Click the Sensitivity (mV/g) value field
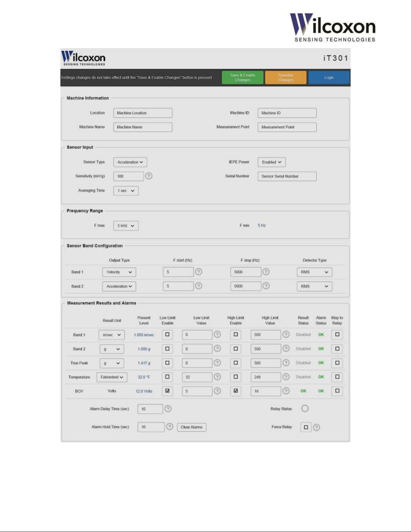This screenshot has width=411, height=532. [x=129, y=176]
